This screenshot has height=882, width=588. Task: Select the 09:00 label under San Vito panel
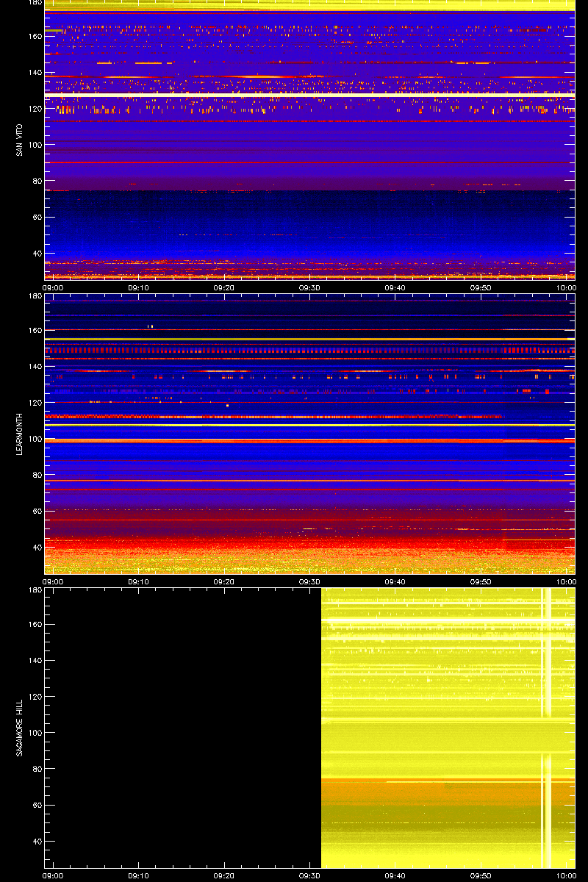53,288
